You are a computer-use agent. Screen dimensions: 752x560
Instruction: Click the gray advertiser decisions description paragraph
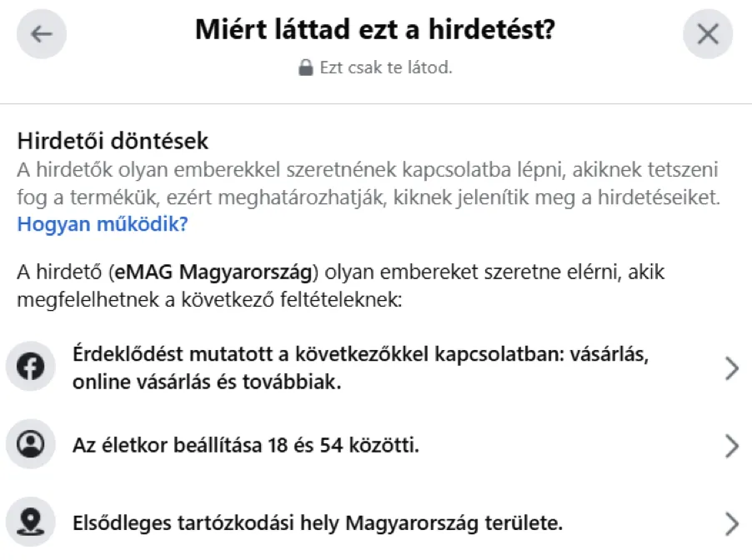pos(367,185)
